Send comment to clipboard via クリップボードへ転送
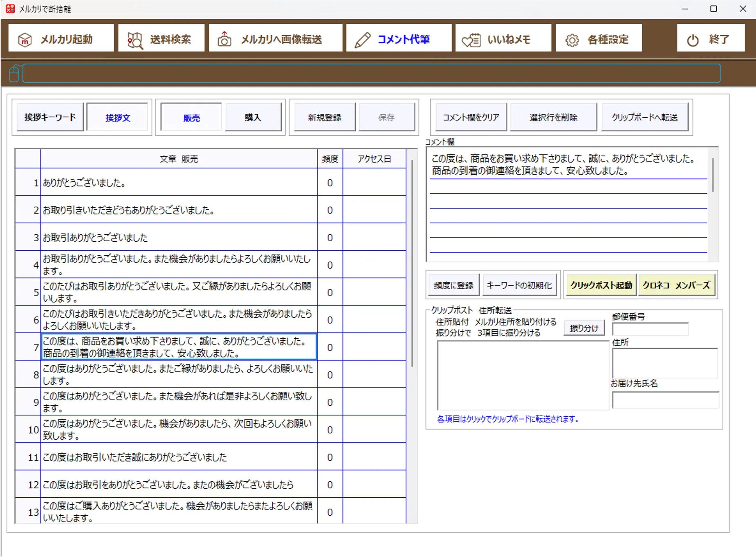756x557 pixels. [645, 117]
